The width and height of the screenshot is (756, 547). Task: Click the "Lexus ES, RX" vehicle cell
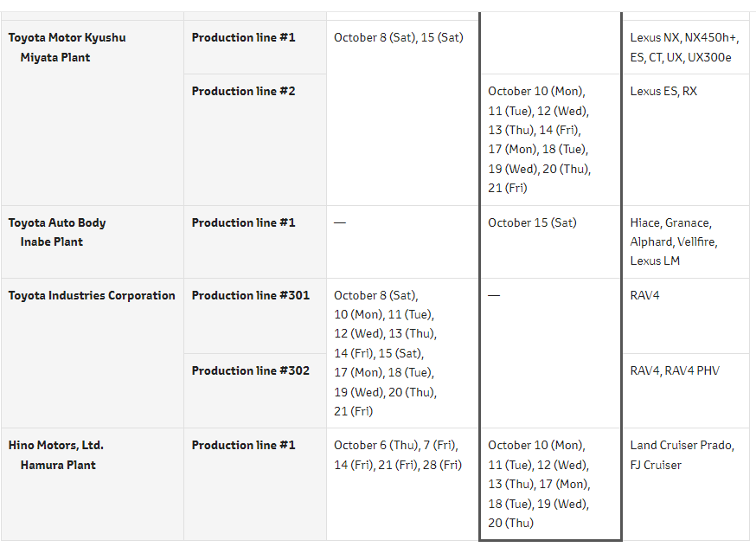663,91
